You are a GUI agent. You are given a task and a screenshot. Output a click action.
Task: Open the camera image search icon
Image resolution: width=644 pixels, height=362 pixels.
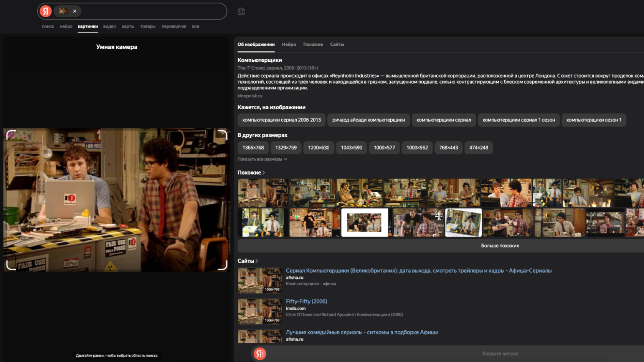tap(241, 12)
